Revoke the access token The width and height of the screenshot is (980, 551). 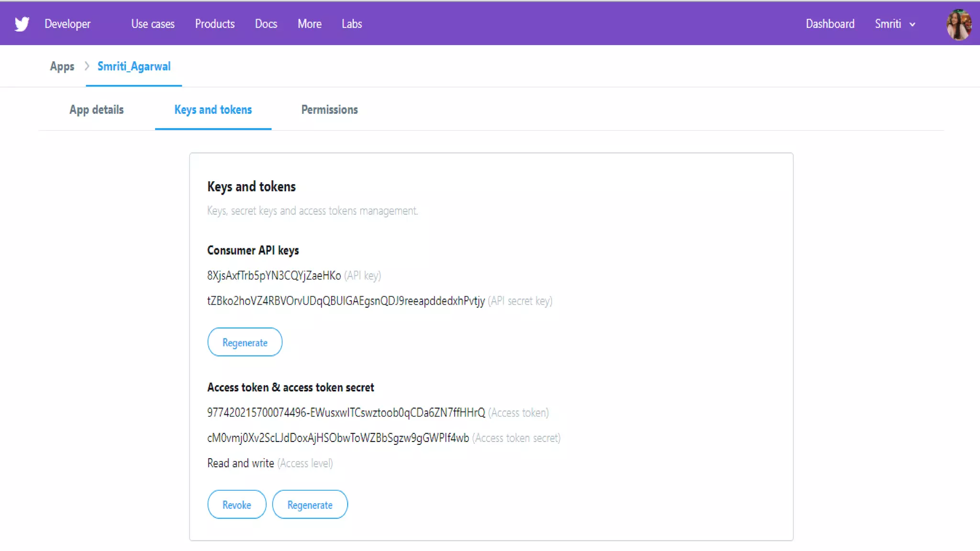pyautogui.click(x=236, y=505)
